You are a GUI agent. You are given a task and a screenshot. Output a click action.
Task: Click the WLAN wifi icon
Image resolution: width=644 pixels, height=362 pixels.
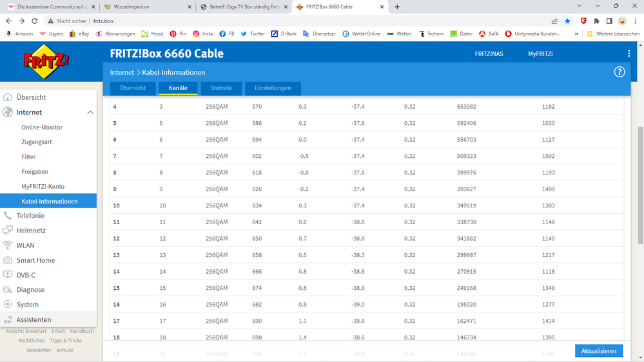[7, 245]
